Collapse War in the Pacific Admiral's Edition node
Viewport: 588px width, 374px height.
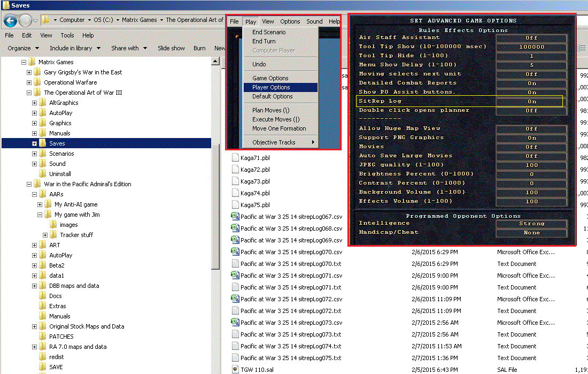[29, 184]
